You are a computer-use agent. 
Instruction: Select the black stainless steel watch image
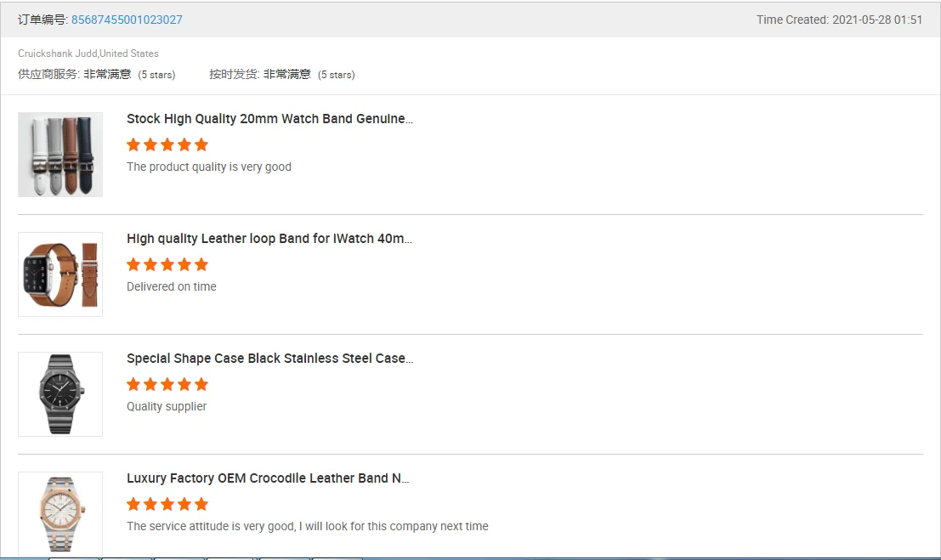[x=60, y=394]
